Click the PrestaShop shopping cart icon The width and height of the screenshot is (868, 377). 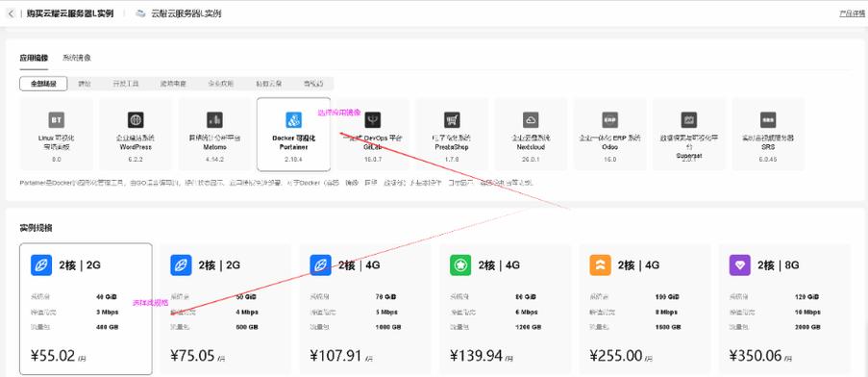(x=452, y=120)
